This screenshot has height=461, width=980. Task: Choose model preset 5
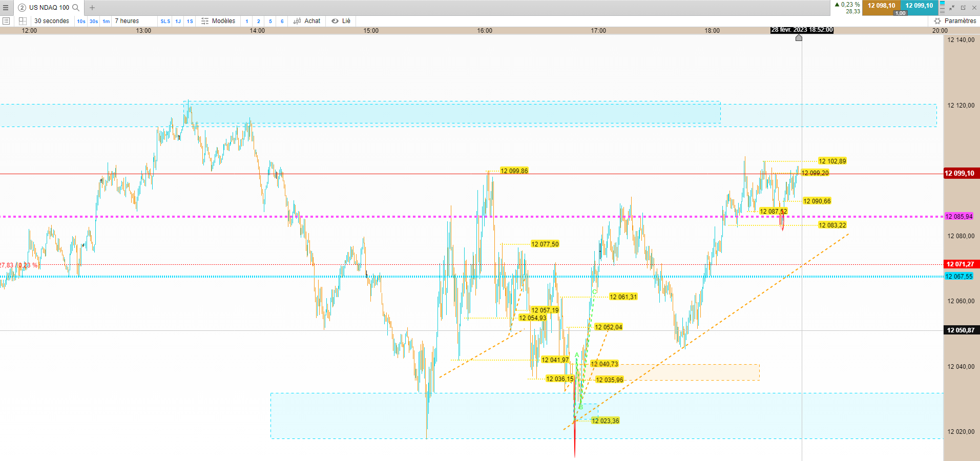point(270,22)
